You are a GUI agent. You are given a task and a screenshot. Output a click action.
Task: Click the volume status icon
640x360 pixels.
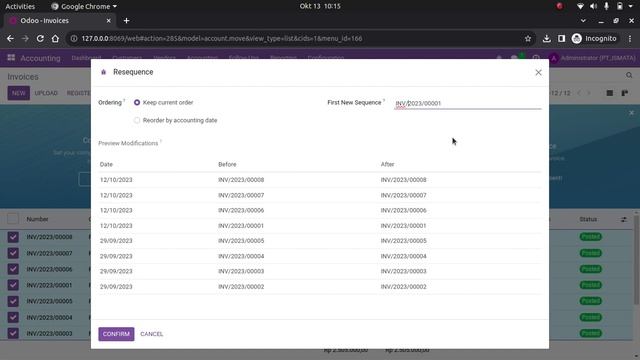click(593, 6)
